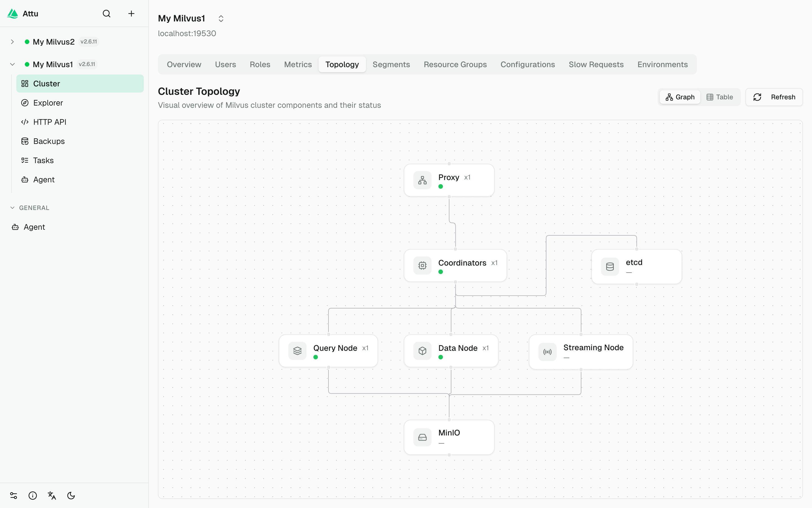Click the Backups database icon
The image size is (812, 508).
pyautogui.click(x=25, y=141)
